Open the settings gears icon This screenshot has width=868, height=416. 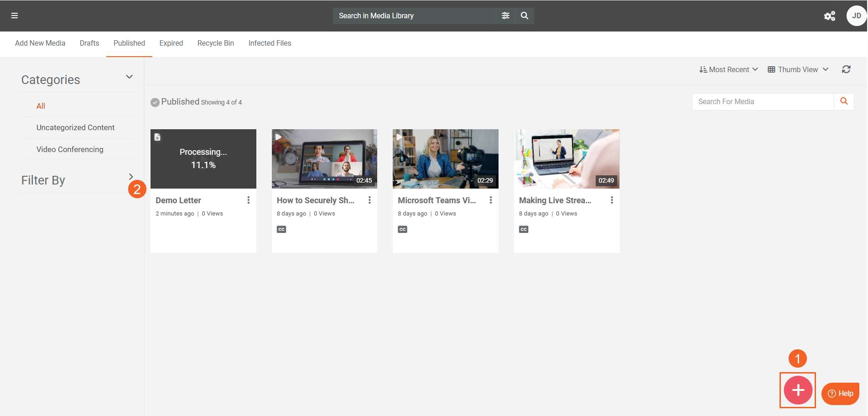pos(829,16)
